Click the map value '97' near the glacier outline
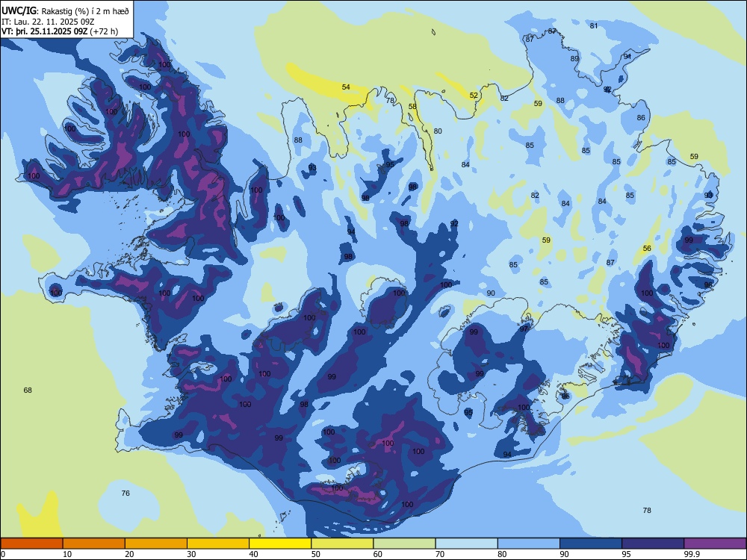 click(x=524, y=329)
